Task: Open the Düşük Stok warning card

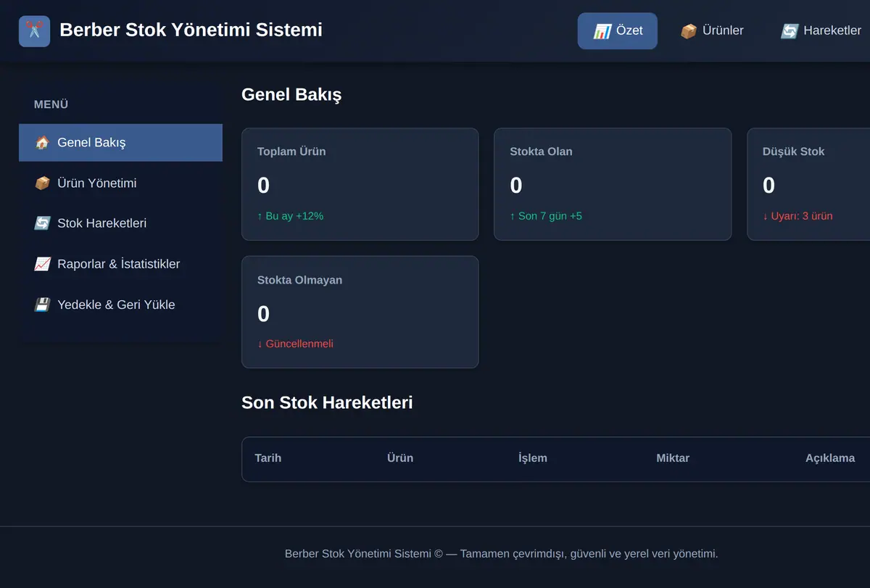Action: (808, 184)
